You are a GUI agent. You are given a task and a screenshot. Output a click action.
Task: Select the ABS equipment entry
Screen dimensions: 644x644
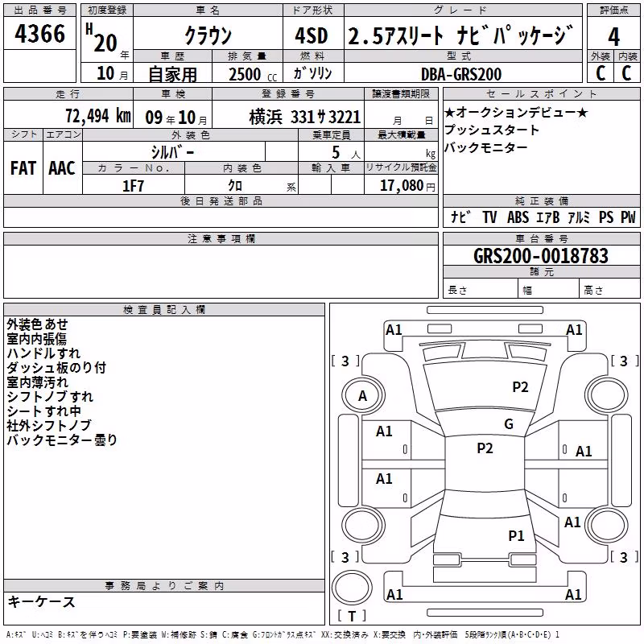pyautogui.click(x=518, y=217)
